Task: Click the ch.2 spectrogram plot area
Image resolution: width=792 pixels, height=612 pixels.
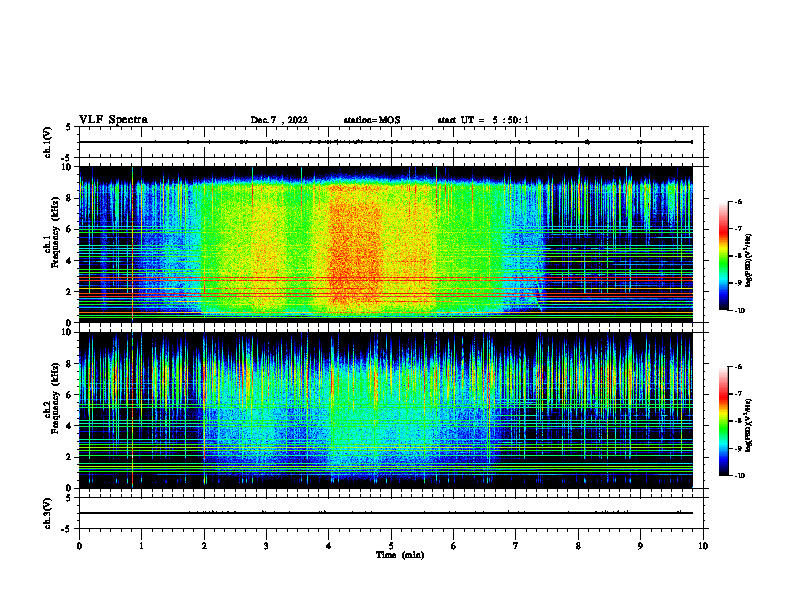Action: click(386, 410)
